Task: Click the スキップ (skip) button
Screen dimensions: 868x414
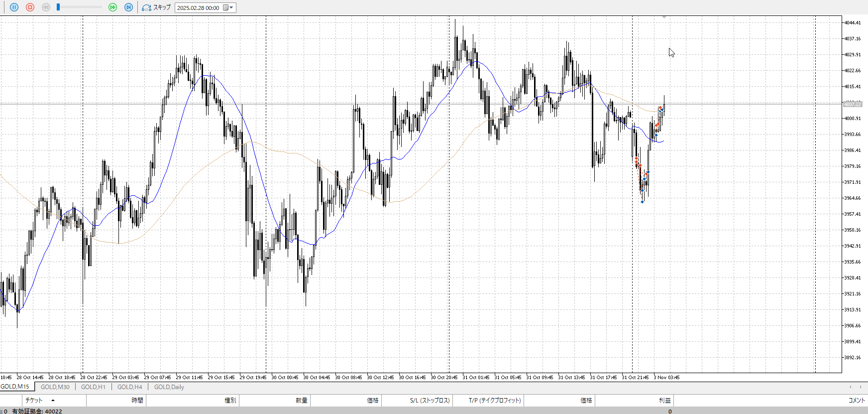Action: coord(156,7)
